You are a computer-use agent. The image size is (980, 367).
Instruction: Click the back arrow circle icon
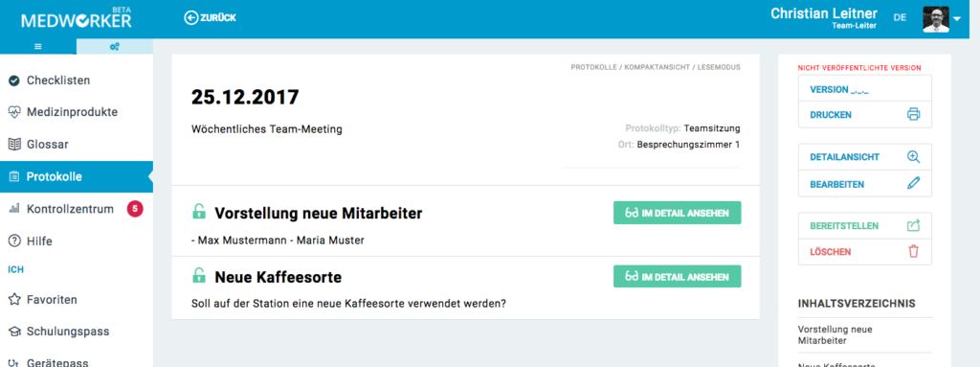click(190, 17)
